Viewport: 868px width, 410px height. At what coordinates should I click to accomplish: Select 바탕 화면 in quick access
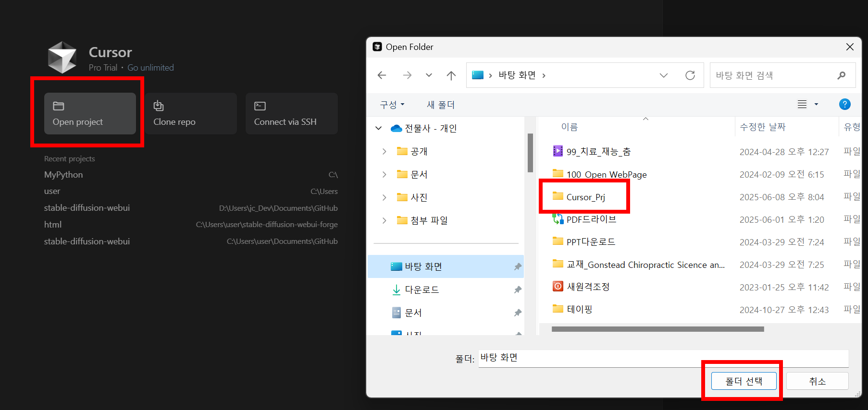pyautogui.click(x=446, y=266)
